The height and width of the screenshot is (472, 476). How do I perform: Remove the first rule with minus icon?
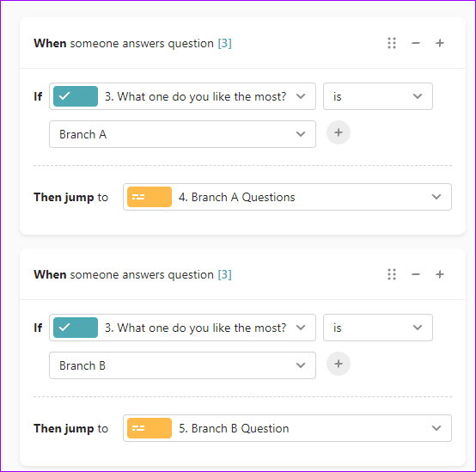tap(416, 43)
